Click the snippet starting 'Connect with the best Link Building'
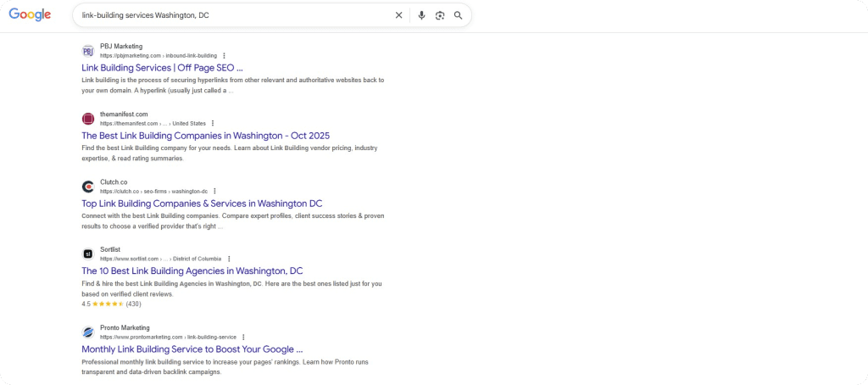868x385 pixels. [232, 221]
